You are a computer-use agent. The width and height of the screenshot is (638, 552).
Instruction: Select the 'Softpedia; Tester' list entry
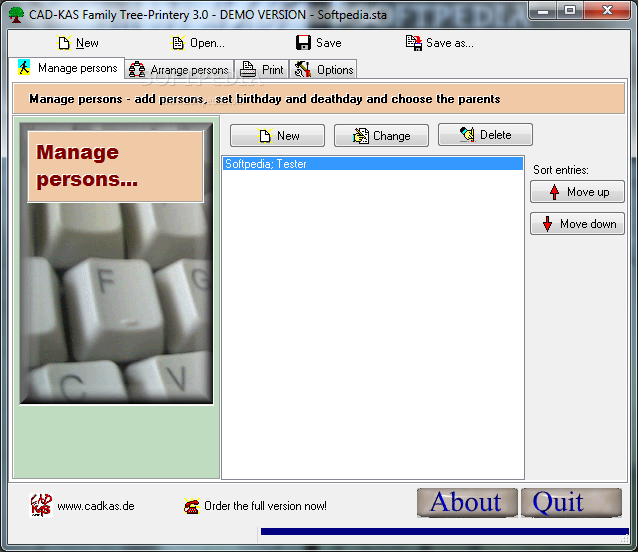(x=373, y=164)
